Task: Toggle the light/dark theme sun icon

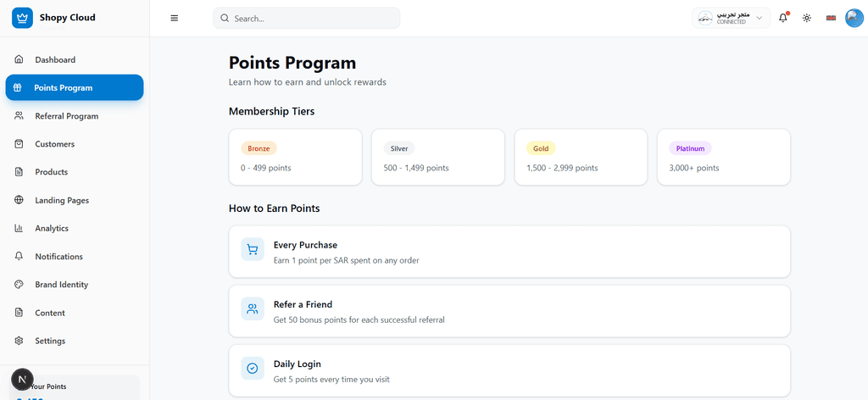Action: click(806, 18)
